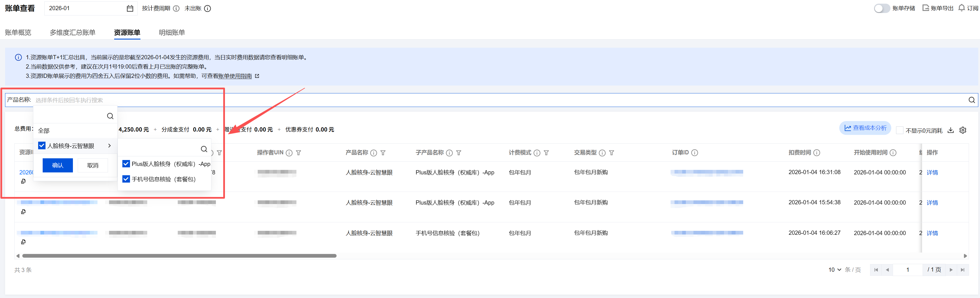Click the page number input field

coord(908,270)
